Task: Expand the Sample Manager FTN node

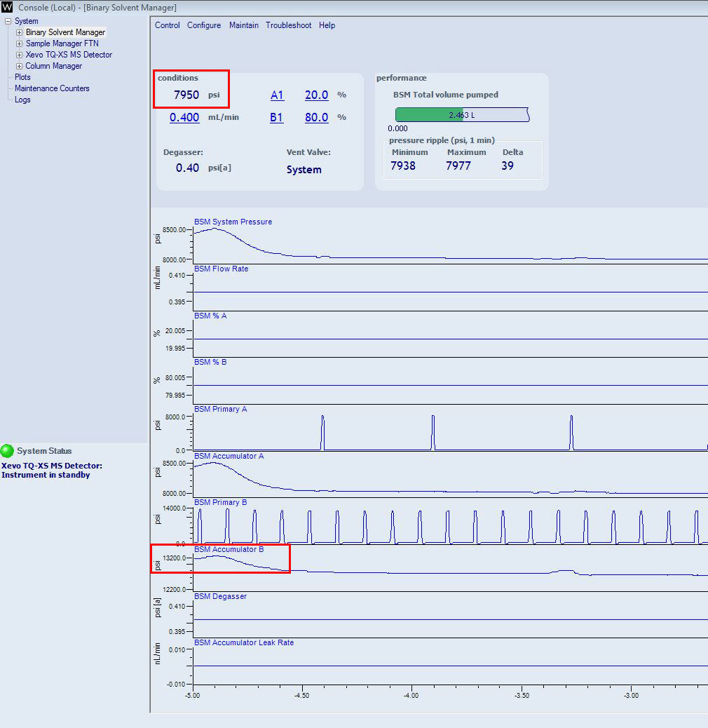Action: pyautogui.click(x=19, y=43)
